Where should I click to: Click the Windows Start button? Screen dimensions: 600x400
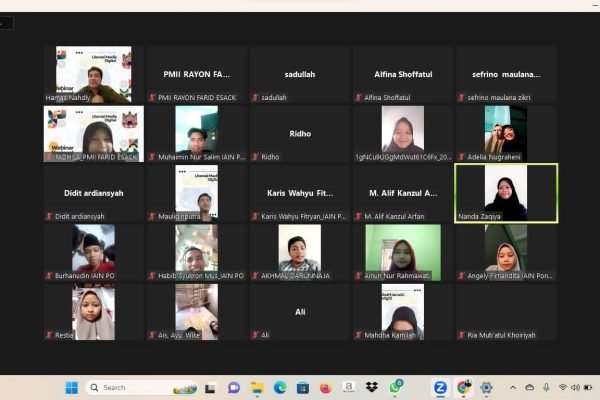tap(71, 387)
